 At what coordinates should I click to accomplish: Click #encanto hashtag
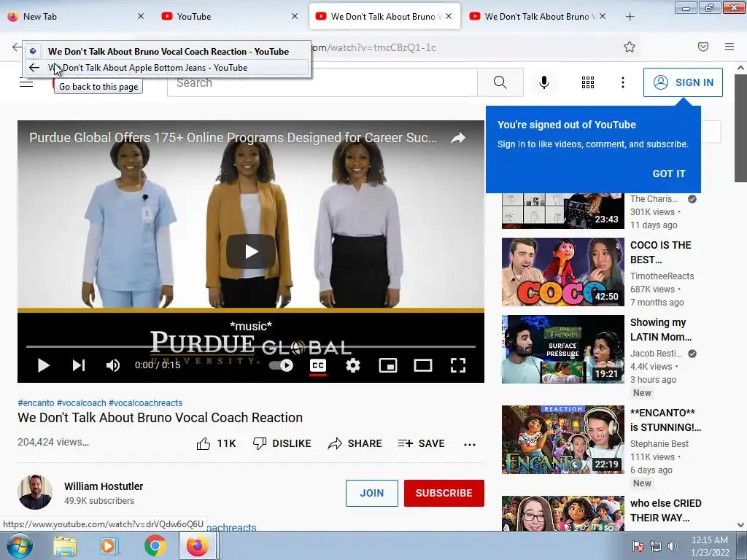[36, 402]
